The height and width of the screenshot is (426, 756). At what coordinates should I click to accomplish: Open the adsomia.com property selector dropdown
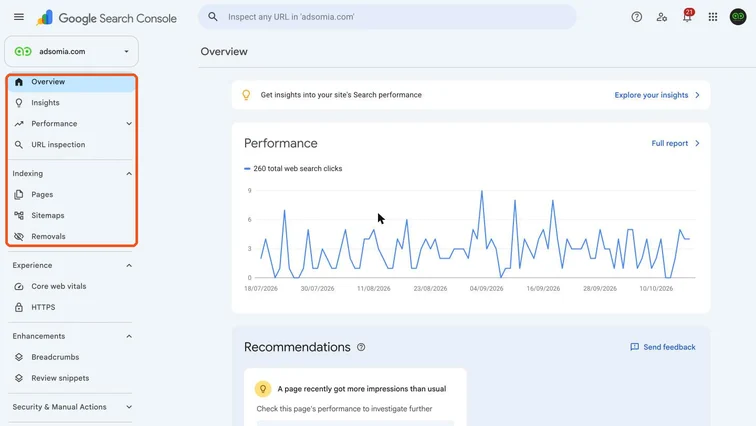pos(71,52)
